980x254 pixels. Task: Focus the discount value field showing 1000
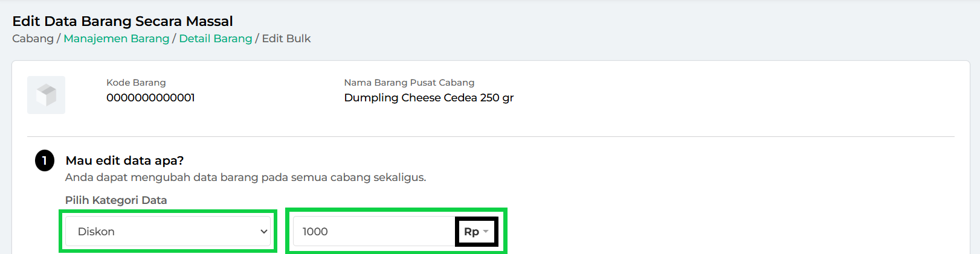pyautogui.click(x=374, y=232)
